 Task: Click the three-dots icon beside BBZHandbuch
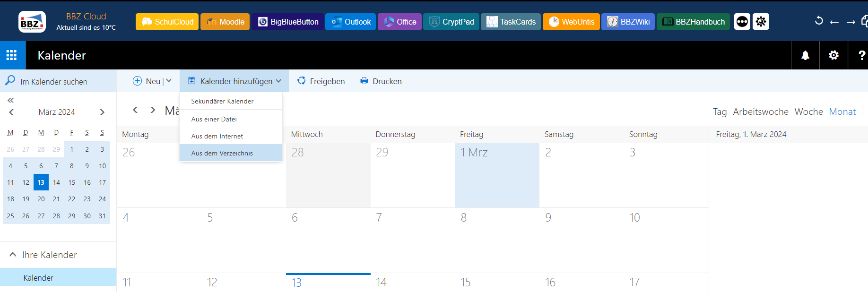tap(742, 22)
